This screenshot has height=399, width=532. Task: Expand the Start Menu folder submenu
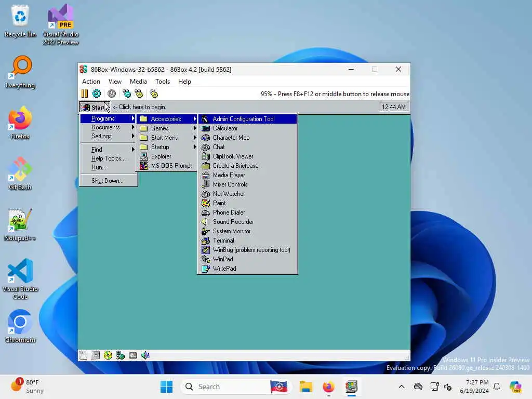click(167, 137)
